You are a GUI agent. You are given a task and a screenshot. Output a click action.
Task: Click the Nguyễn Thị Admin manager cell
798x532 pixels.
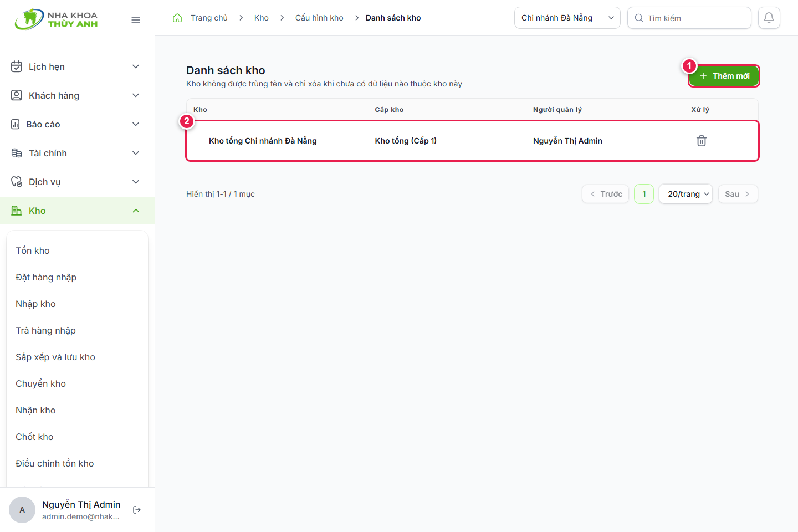[x=567, y=141]
